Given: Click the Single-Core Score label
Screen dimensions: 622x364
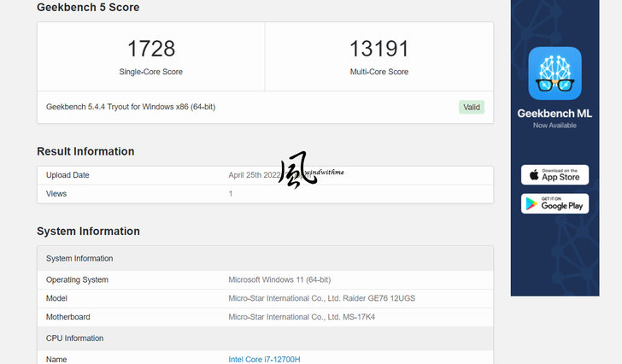Looking at the screenshot, I should click(151, 72).
